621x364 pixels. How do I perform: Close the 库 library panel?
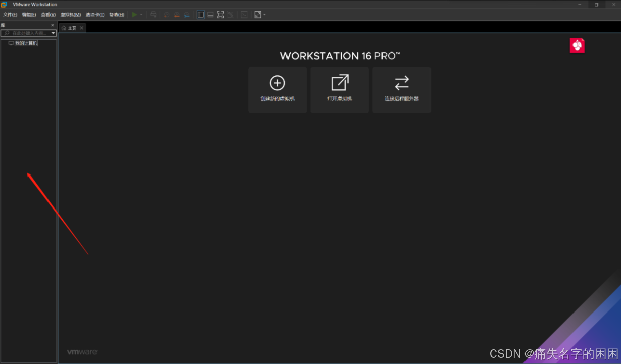tap(53, 25)
